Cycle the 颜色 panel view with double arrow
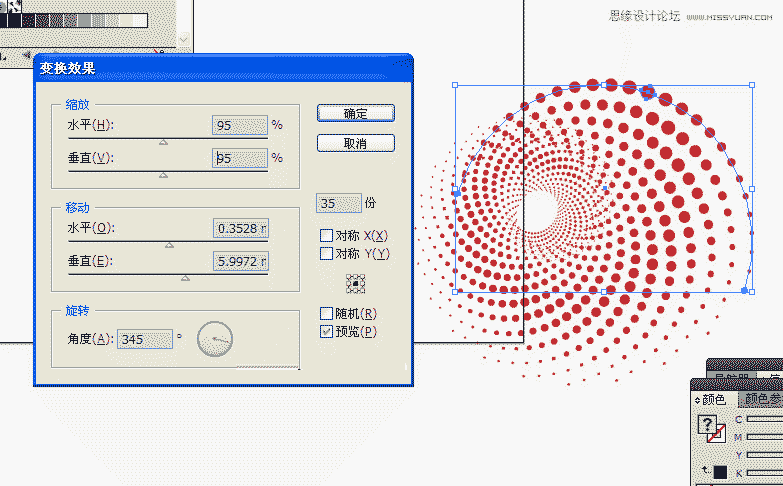 point(698,401)
